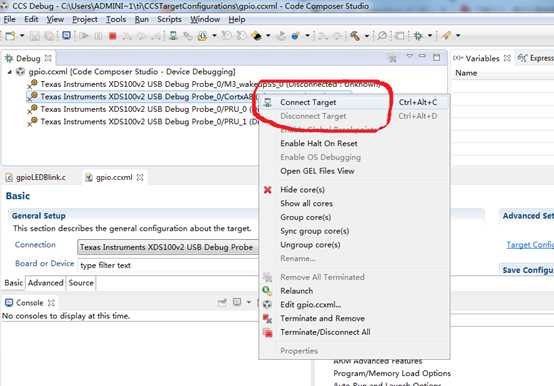Close the Console view tab

(52, 303)
